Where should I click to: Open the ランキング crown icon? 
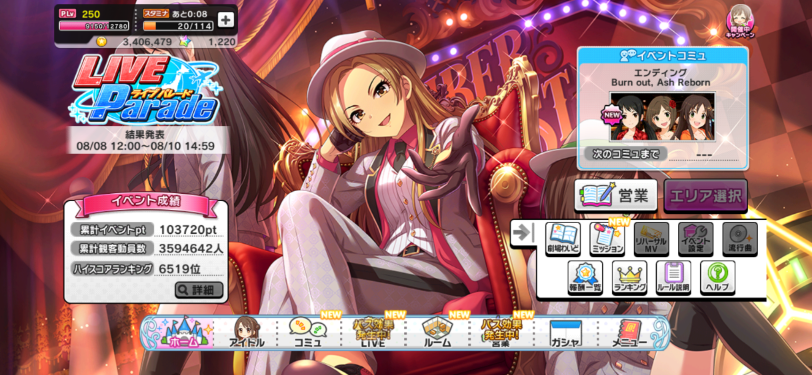tap(629, 277)
